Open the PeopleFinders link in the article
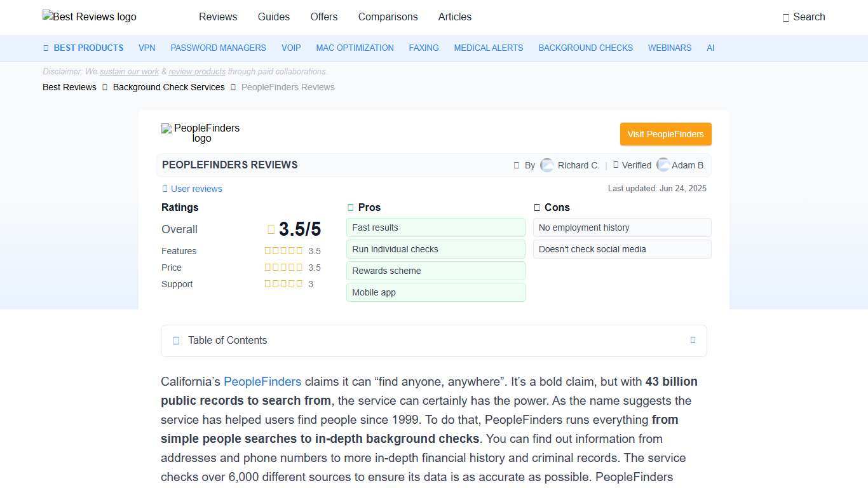This screenshot has width=868, height=488. (262, 382)
